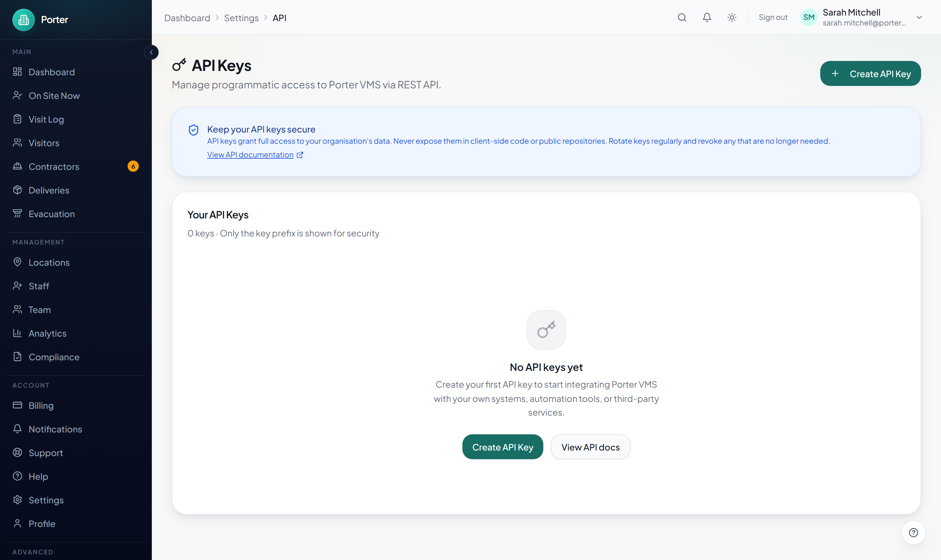The image size is (941, 560).
Task: Click the external link icon beside documentation
Action: 300,155
